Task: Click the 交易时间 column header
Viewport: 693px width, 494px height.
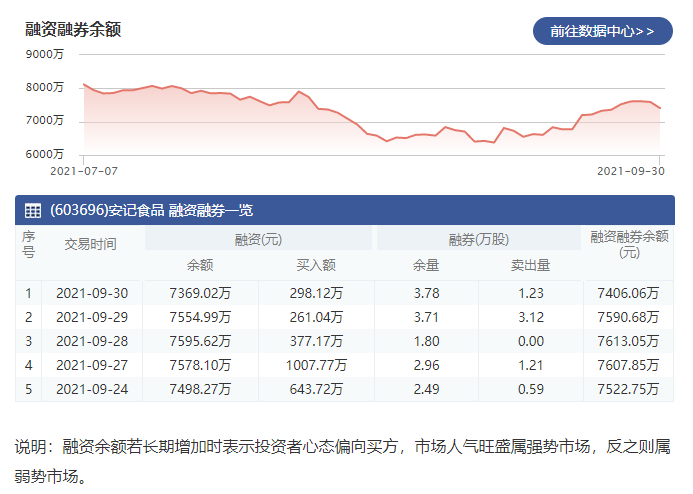Action: click(91, 244)
